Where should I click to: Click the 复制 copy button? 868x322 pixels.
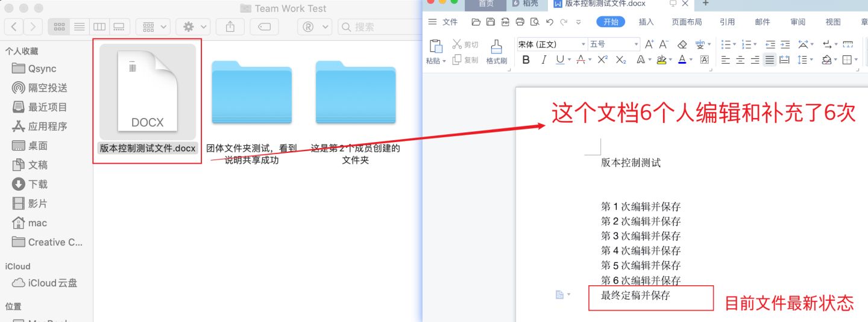(x=465, y=60)
